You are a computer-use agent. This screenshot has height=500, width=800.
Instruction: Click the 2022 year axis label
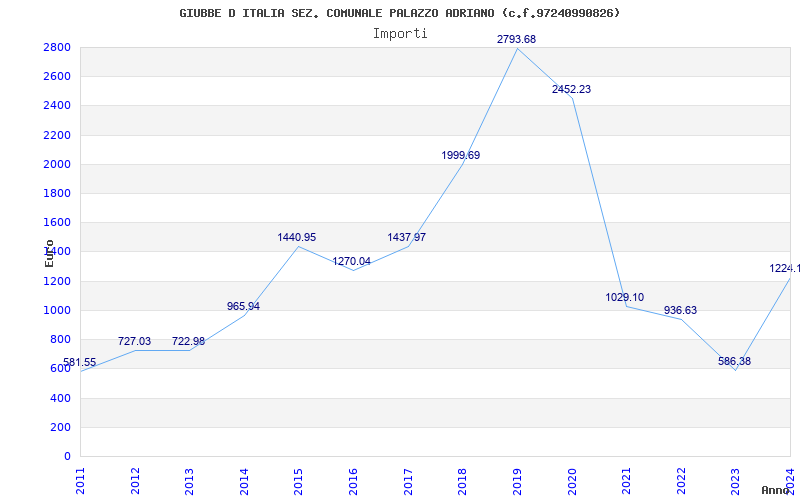(681, 481)
